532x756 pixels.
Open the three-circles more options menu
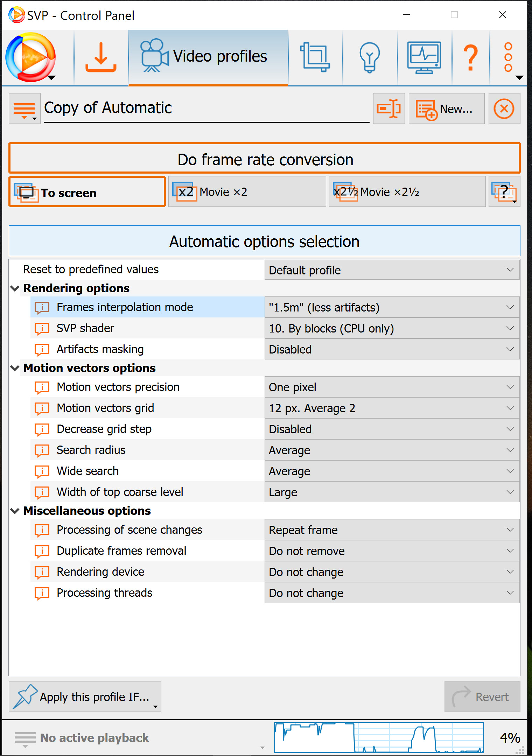click(x=509, y=57)
